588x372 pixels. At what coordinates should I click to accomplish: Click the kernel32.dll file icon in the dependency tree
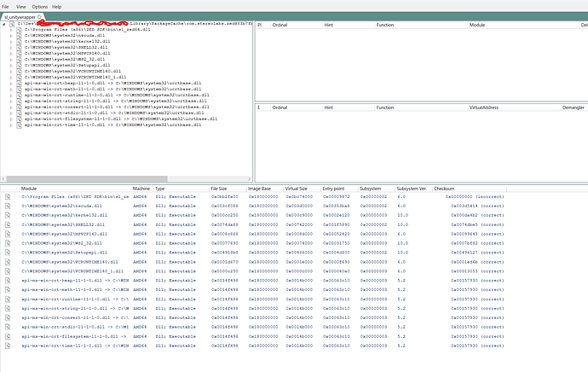pyautogui.click(x=19, y=41)
